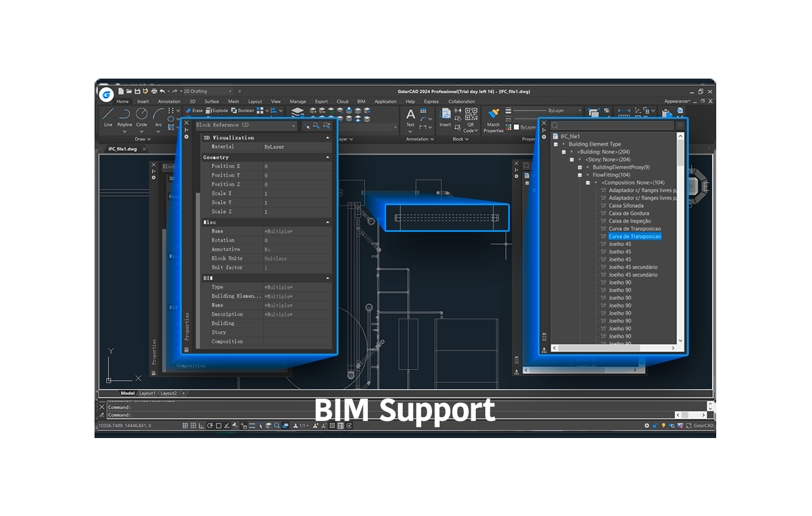The image size is (812, 516).
Task: Toggle ortho mode in status bar
Action: (202, 426)
